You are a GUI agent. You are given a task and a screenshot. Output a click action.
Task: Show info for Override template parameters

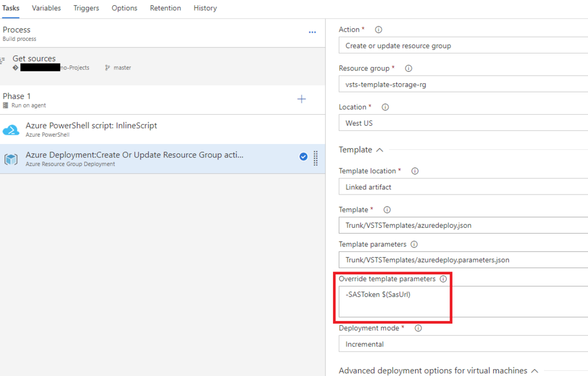(443, 279)
